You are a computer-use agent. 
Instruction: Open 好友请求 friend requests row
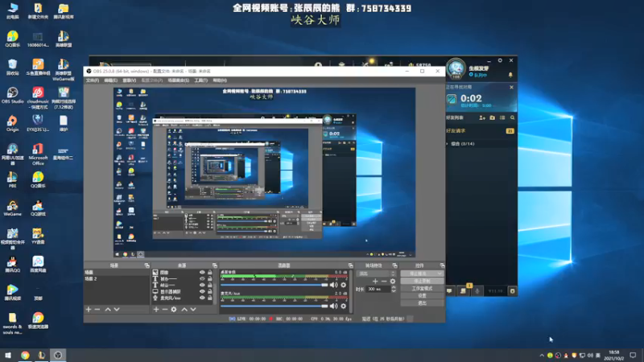tap(481, 131)
